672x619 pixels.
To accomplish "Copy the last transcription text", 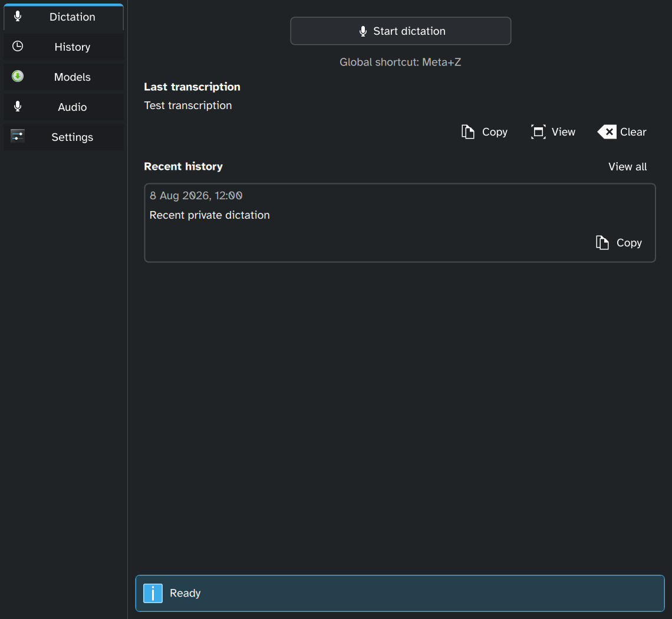I will (485, 131).
